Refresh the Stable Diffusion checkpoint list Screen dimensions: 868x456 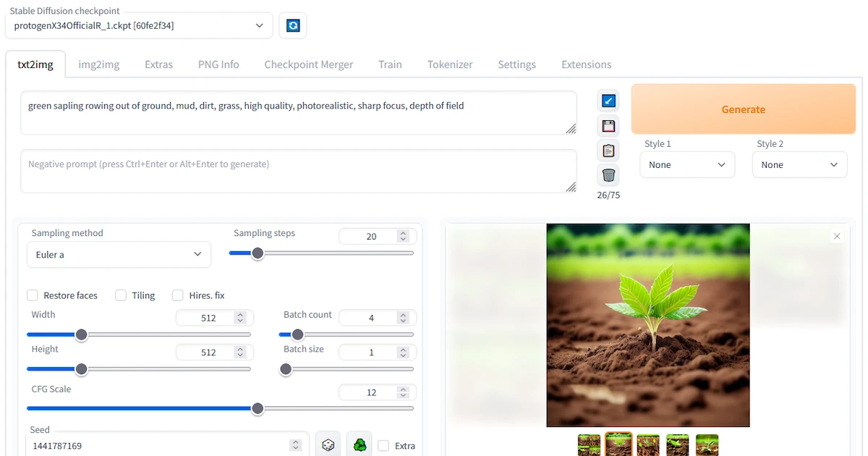point(293,25)
